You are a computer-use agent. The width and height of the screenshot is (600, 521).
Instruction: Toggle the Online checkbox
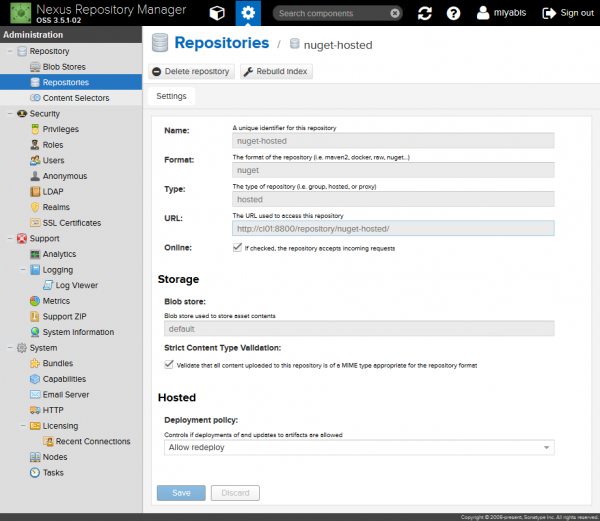point(237,247)
